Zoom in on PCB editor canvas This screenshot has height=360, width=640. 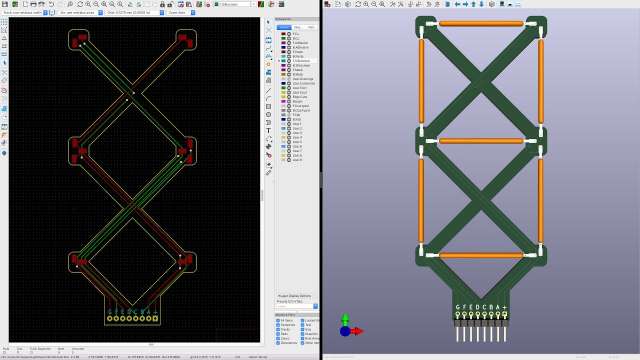click(88, 4)
